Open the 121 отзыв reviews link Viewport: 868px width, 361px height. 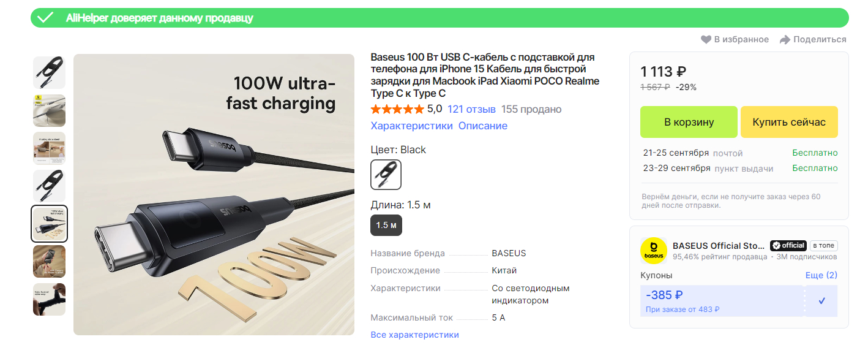(x=471, y=110)
